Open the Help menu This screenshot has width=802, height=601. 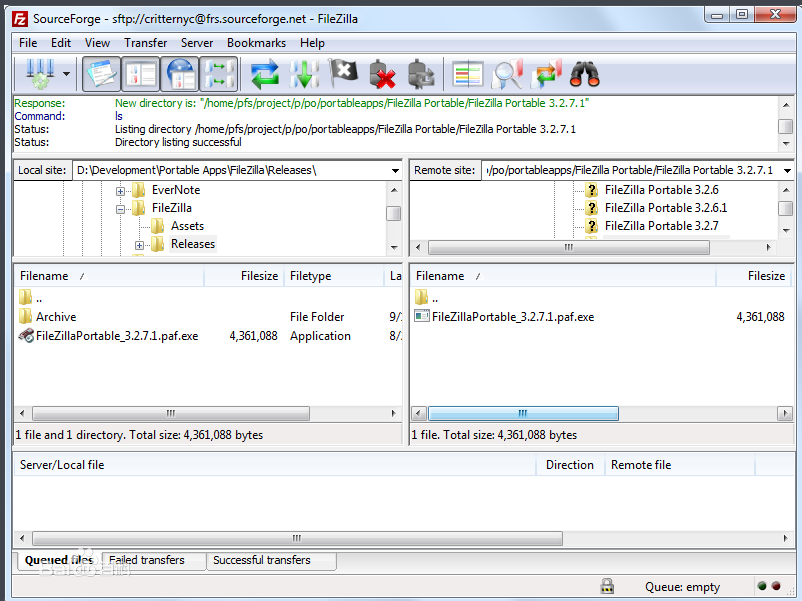(312, 43)
